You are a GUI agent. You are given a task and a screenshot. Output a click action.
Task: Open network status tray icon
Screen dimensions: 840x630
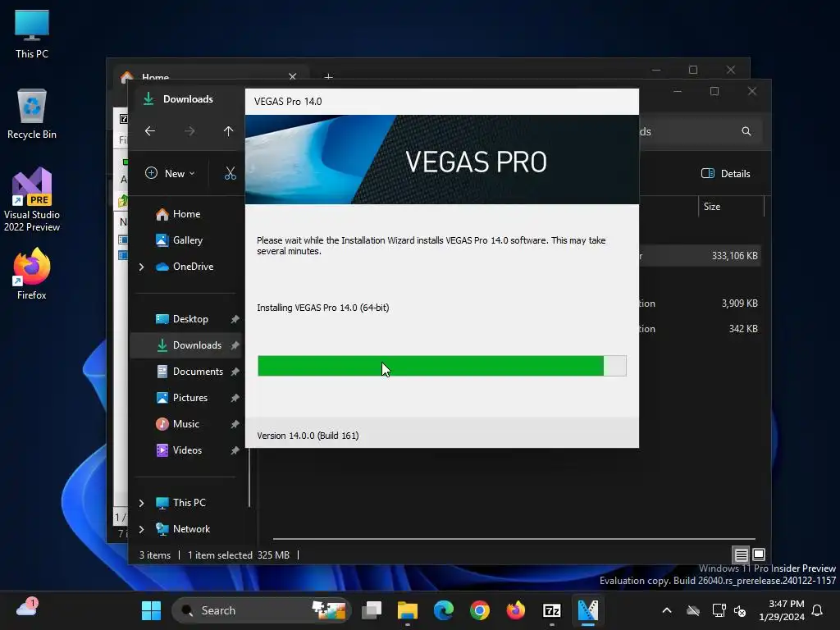click(x=719, y=610)
